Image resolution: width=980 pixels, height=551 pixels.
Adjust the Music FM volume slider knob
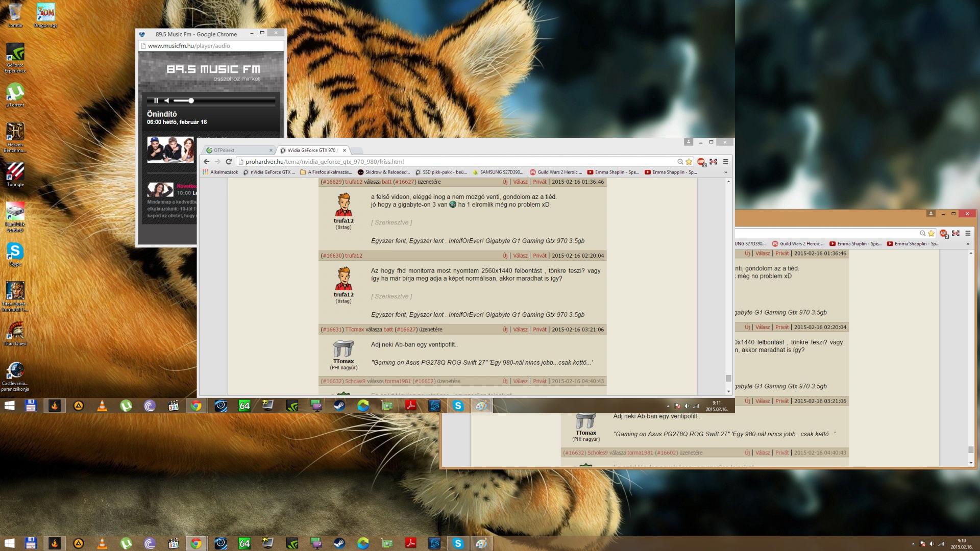191,101
